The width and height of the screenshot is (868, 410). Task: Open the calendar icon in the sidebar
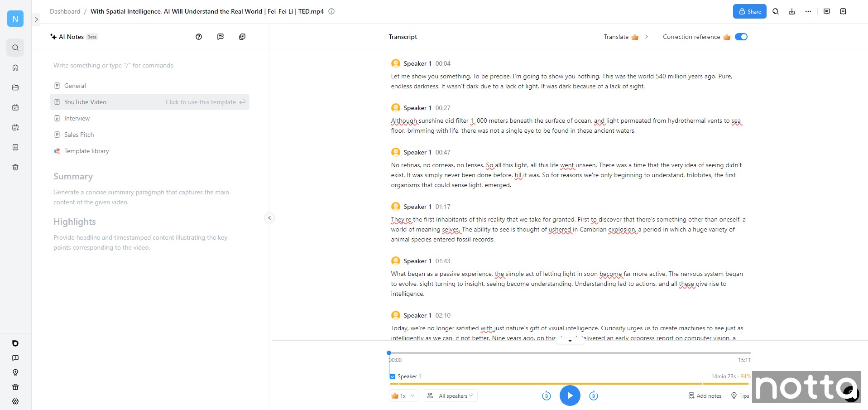pyautogui.click(x=15, y=107)
